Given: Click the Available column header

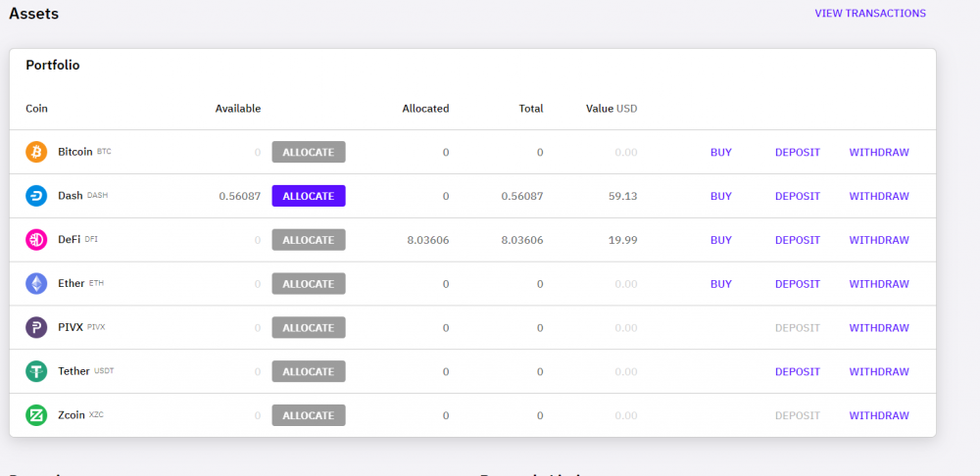Looking at the screenshot, I should pos(237,109).
